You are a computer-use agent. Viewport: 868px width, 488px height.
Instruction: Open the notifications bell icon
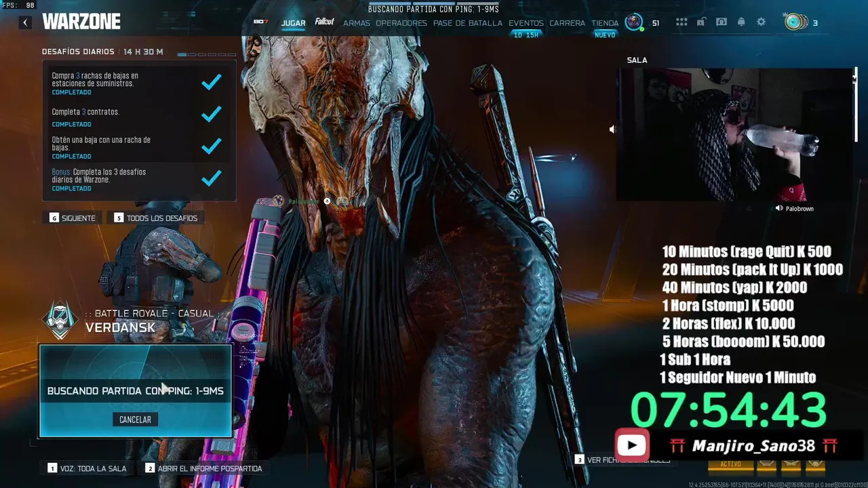[x=741, y=22]
